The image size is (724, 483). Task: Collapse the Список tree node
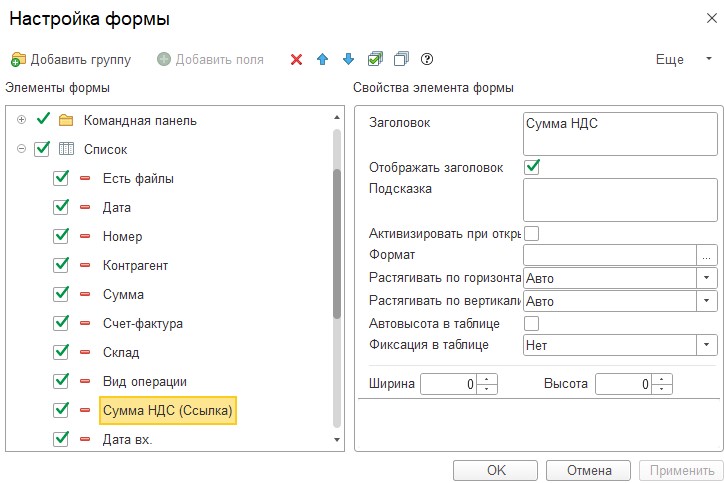coord(22,149)
